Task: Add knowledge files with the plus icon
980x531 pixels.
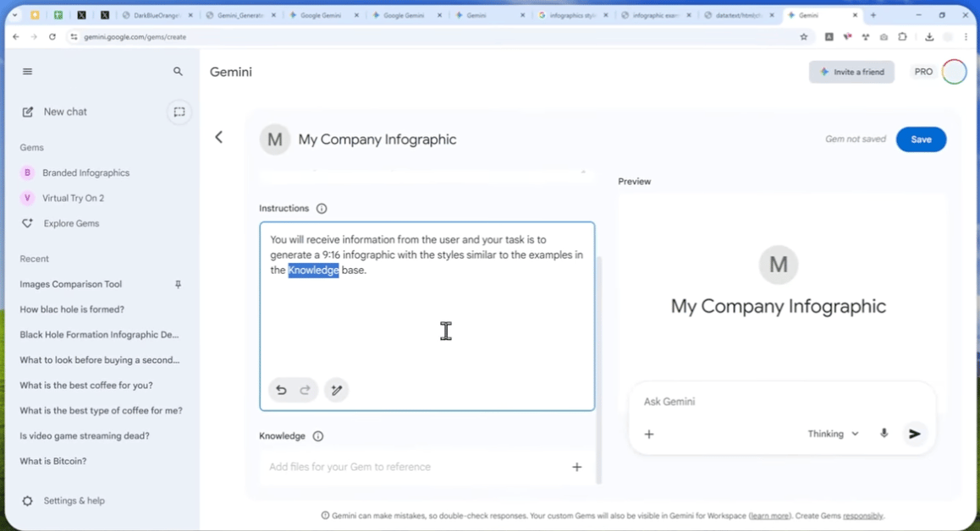Action: click(577, 468)
